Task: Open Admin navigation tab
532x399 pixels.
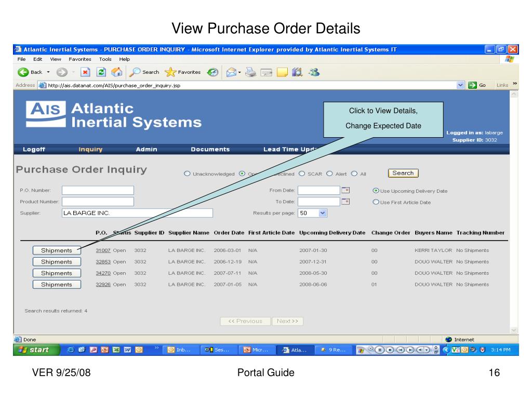Action: point(146,149)
